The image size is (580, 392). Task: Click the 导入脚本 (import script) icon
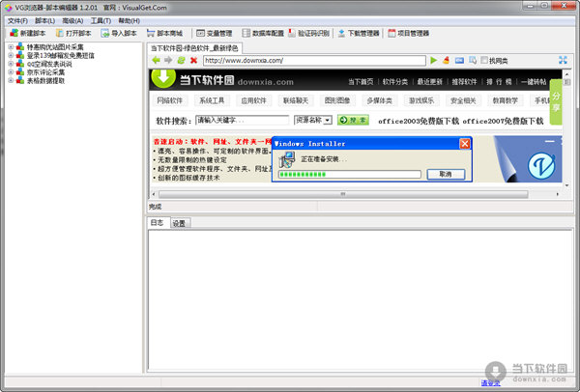tap(105, 33)
